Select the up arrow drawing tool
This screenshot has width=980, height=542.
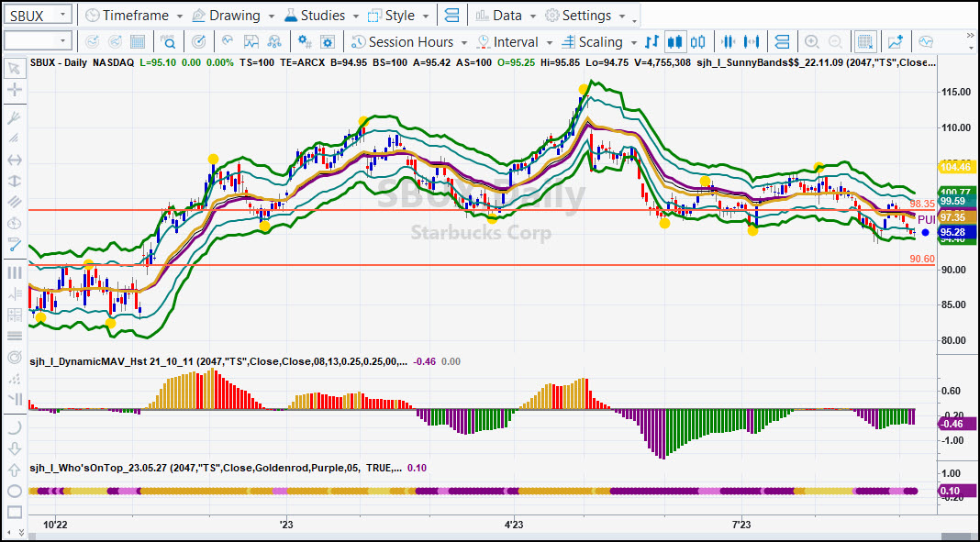pos(14,470)
